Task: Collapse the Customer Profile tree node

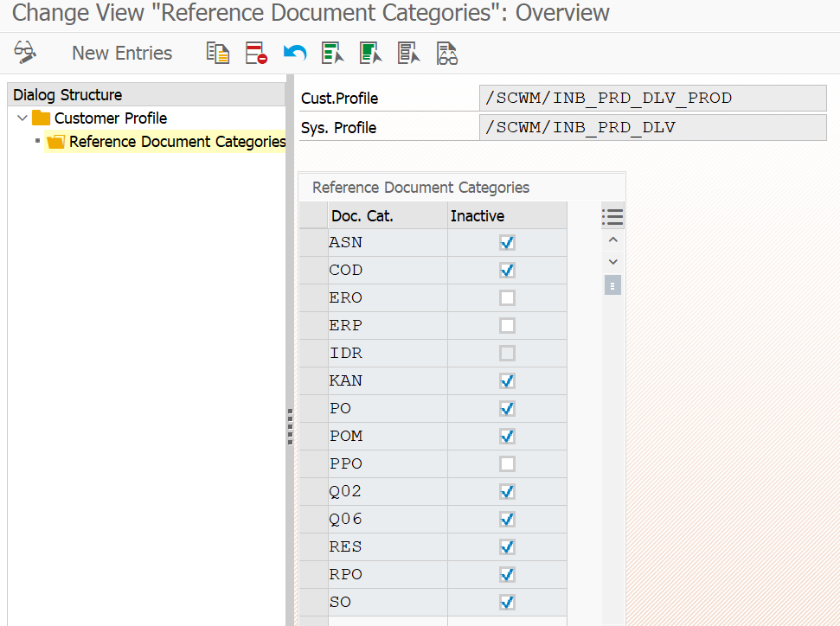Action: (22, 118)
